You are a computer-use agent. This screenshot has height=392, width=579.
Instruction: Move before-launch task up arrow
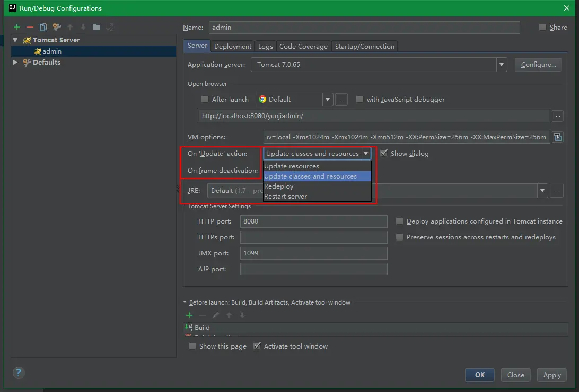(x=229, y=315)
